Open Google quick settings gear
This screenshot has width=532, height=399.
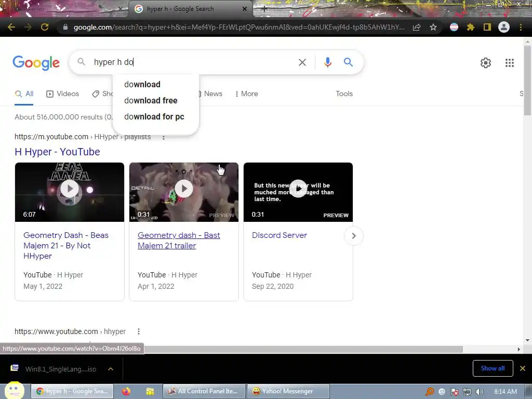point(486,63)
